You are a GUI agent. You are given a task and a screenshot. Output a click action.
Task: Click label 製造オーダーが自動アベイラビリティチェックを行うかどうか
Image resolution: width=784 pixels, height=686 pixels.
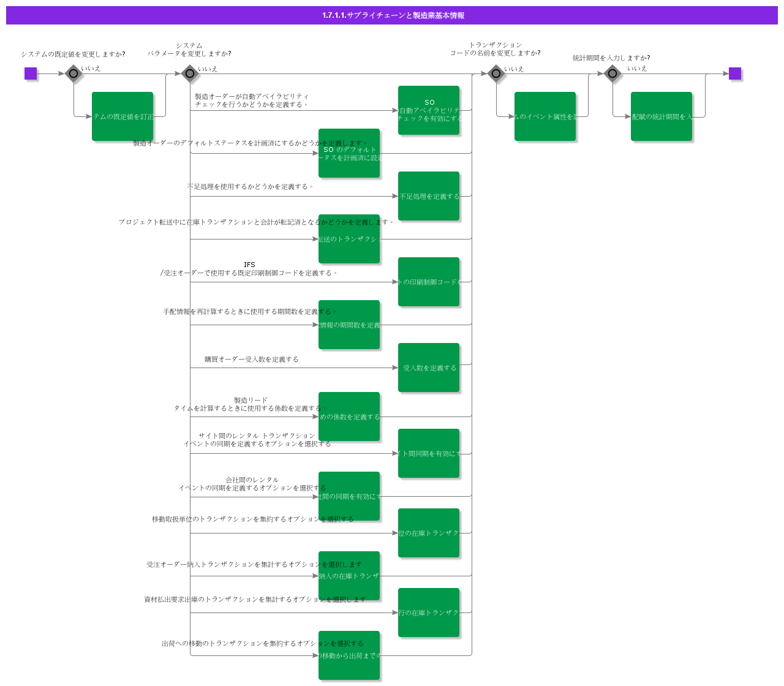[252, 100]
